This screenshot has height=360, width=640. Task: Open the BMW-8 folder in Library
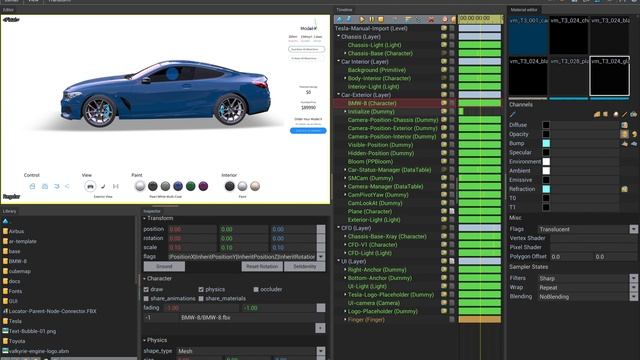point(15,261)
